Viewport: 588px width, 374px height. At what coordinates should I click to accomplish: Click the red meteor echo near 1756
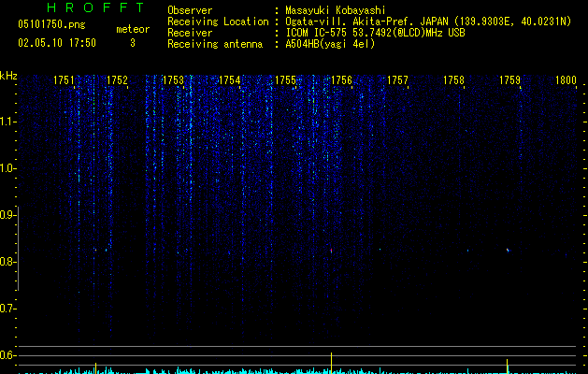(x=331, y=251)
